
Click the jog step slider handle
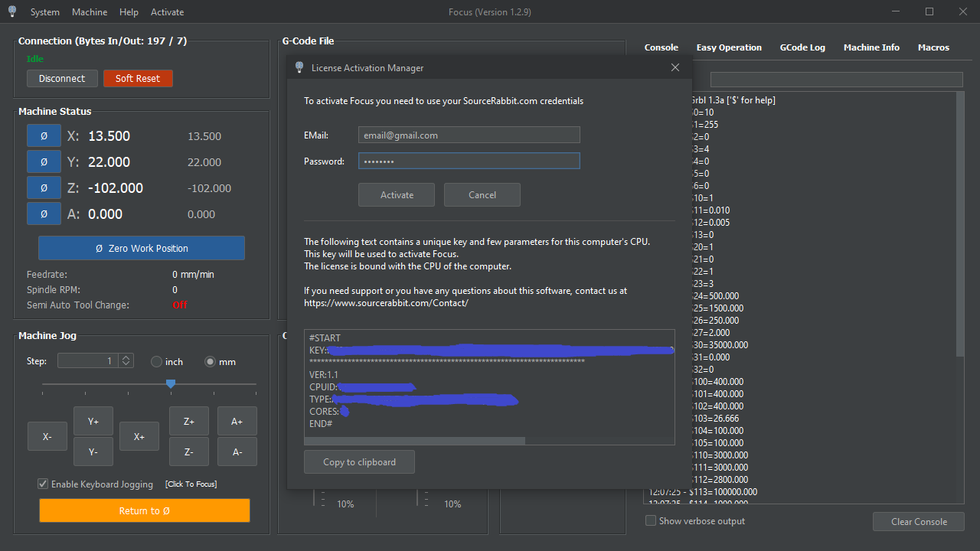[171, 383]
